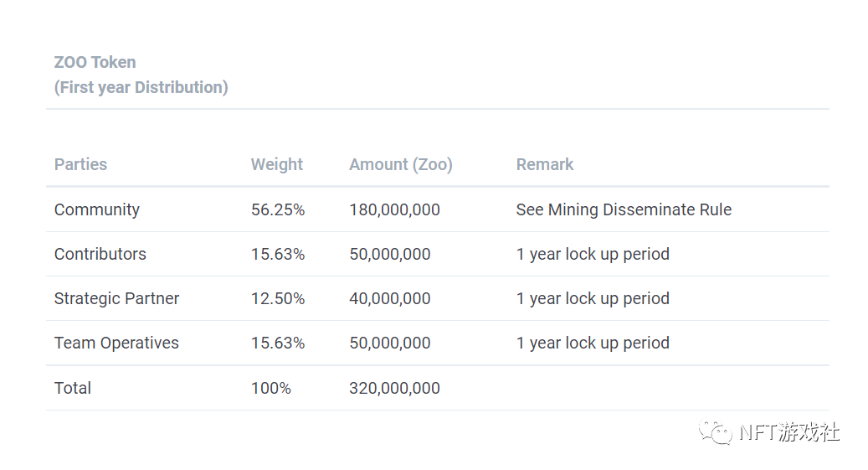Image resolution: width=868 pixels, height=470 pixels.
Task: Click the 100% total weight cell
Action: pos(270,388)
